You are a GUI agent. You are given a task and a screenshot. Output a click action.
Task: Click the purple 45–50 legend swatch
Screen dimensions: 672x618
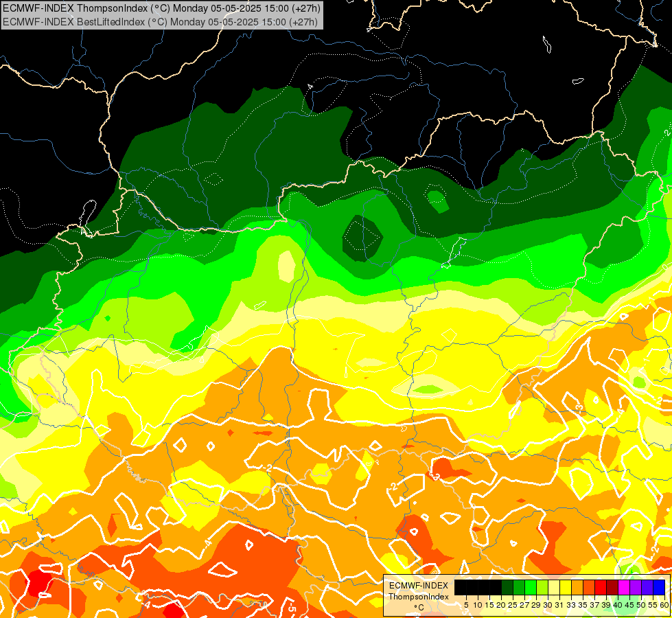pyautogui.click(x=636, y=588)
